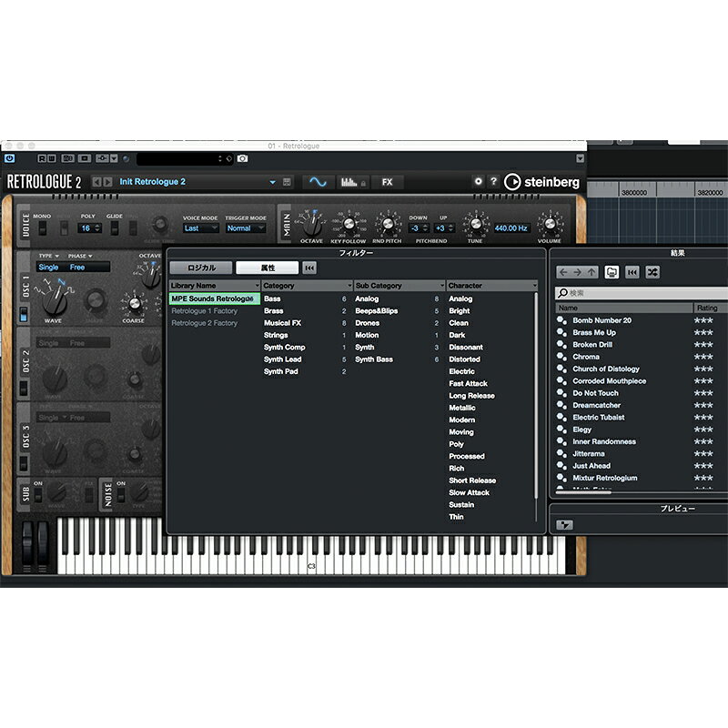Click the OSC 1 Wave knob
728x728 pixels.
click(55, 301)
